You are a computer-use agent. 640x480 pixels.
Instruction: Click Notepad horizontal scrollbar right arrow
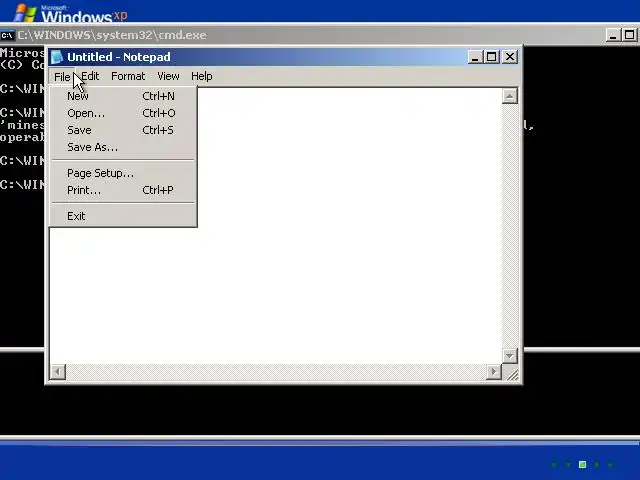point(494,372)
